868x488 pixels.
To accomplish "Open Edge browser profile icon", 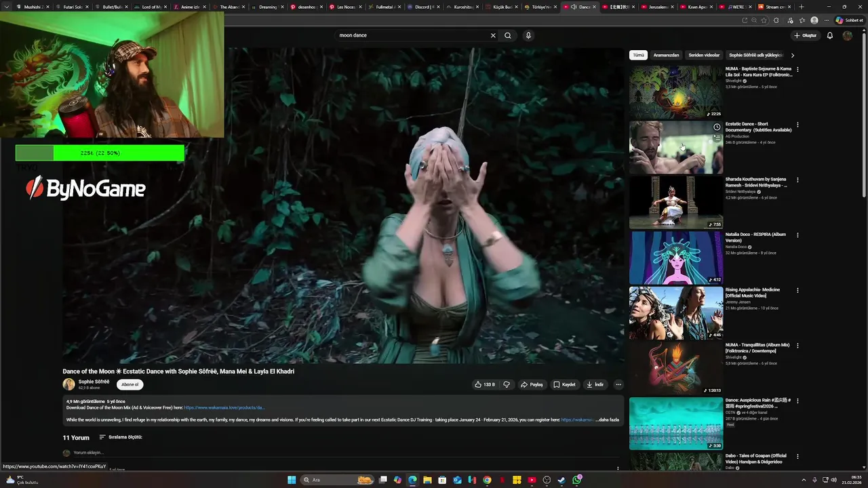I will [x=814, y=20].
